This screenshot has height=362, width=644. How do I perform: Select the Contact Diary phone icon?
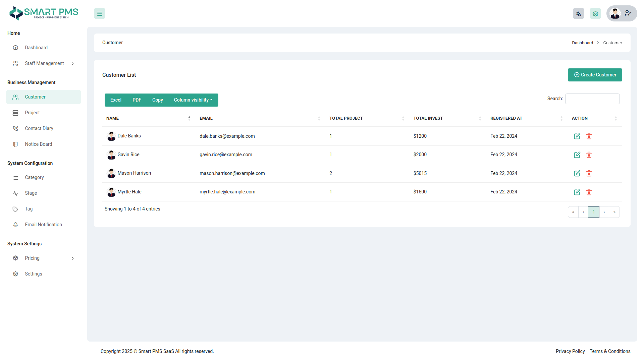15,128
